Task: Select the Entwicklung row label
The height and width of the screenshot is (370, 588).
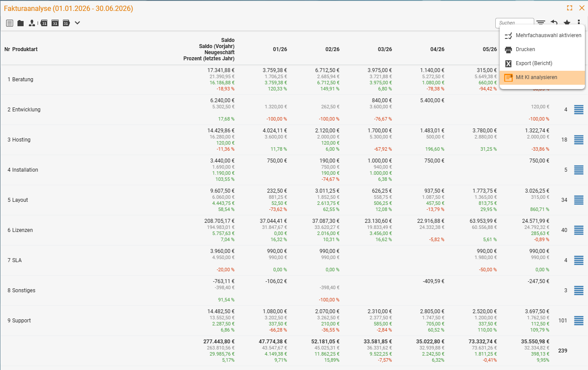Action: [26, 110]
